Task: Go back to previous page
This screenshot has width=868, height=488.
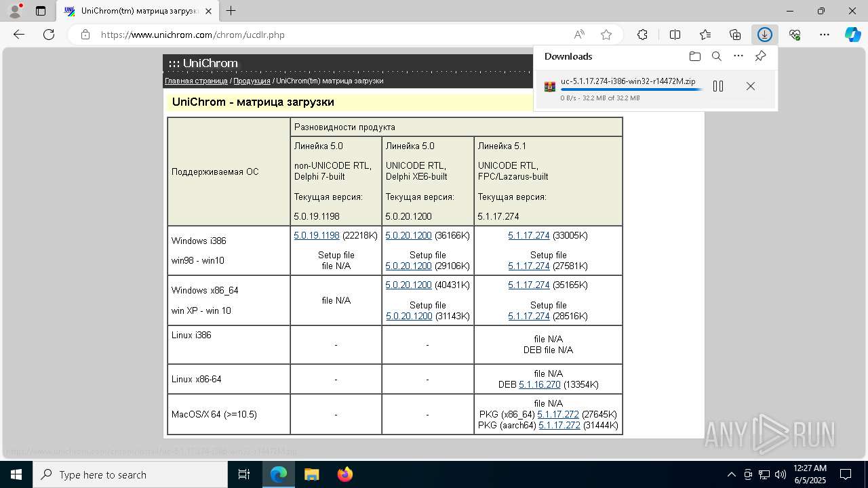Action: pyautogui.click(x=19, y=35)
